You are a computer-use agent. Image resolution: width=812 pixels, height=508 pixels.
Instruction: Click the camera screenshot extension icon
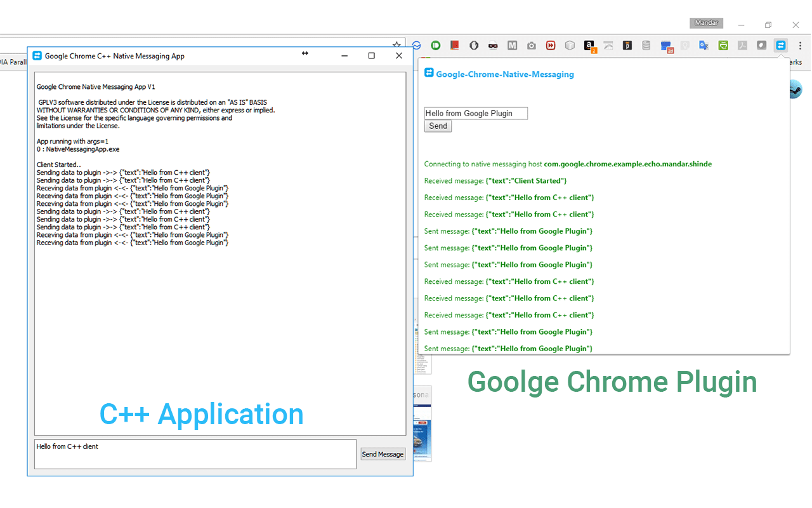532,46
